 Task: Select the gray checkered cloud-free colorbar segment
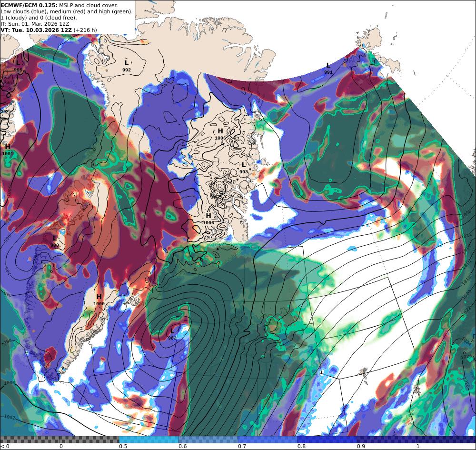59,440
